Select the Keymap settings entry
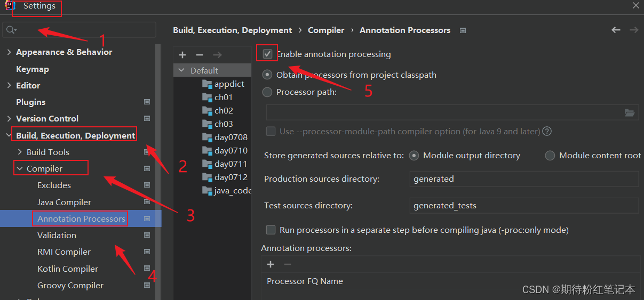The image size is (644, 300). point(33,69)
